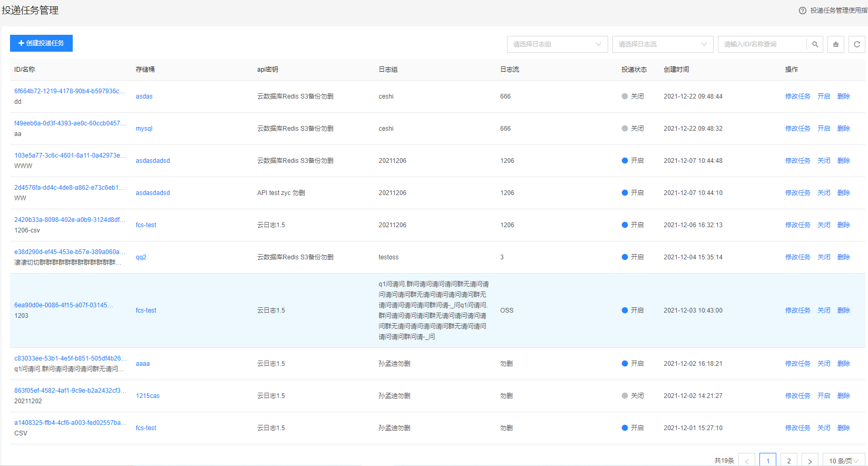Open task ID 6f664b72-1219-4178 link
The image size is (868, 466).
70,91
